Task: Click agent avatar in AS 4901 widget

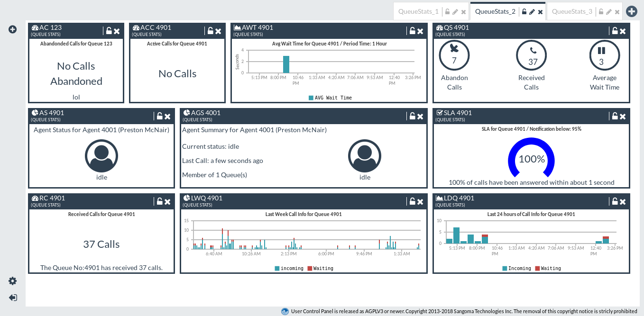Action: 101,156
